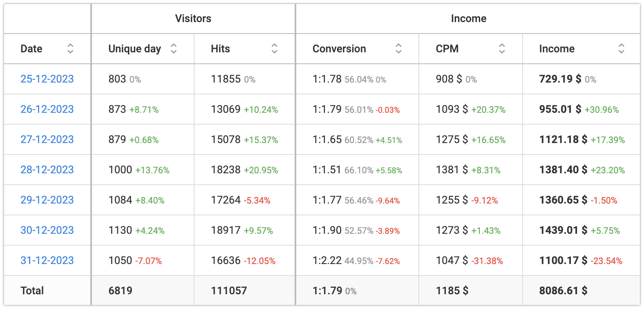Screen dimensions: 644x309
Task: Click the CPM column header label
Action: 447,49
